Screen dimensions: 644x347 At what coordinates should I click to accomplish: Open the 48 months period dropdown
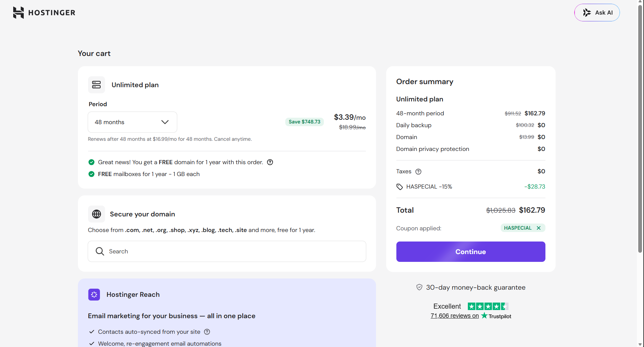(132, 122)
